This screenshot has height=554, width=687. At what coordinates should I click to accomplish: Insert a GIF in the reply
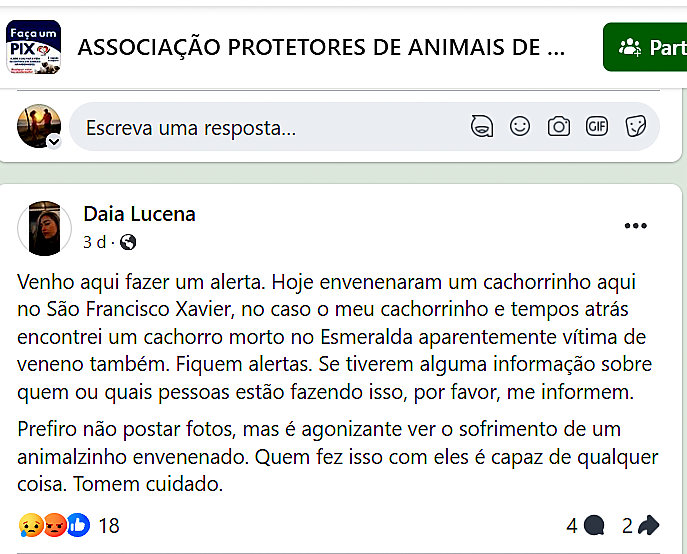click(597, 127)
